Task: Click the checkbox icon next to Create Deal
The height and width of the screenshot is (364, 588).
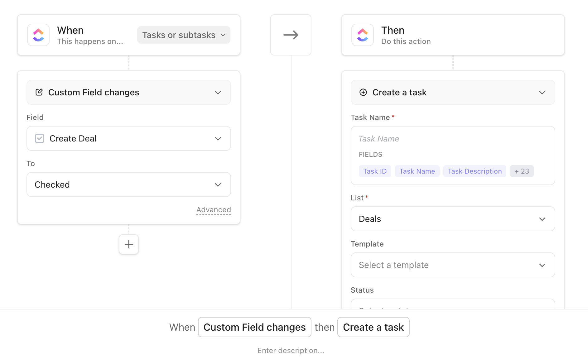Action: (x=40, y=138)
